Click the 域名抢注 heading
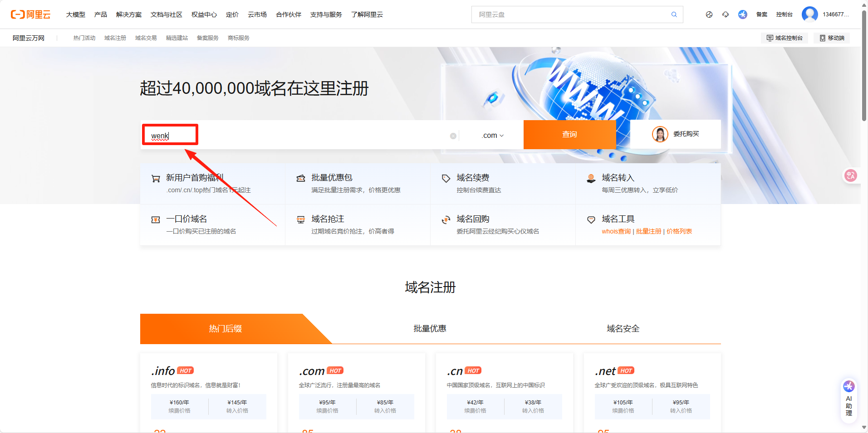The width and height of the screenshot is (868, 433). (x=328, y=219)
